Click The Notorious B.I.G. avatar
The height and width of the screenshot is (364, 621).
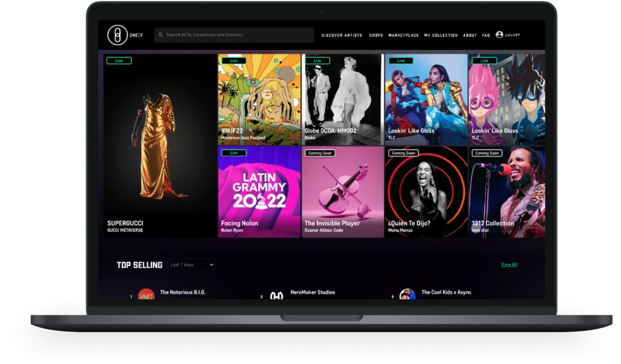pyautogui.click(x=146, y=294)
